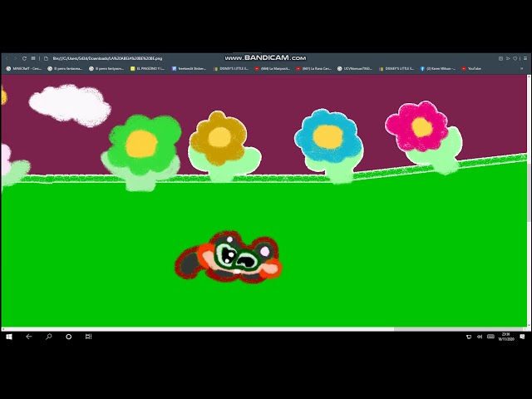
Task: Open the volume speaker icon in tray
Action: (x=480, y=337)
